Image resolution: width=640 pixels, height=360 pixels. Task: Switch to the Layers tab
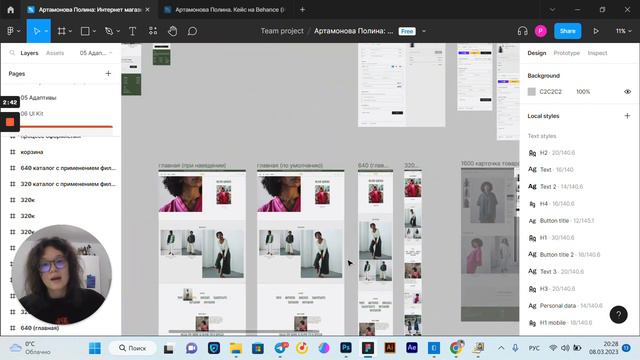coord(29,53)
